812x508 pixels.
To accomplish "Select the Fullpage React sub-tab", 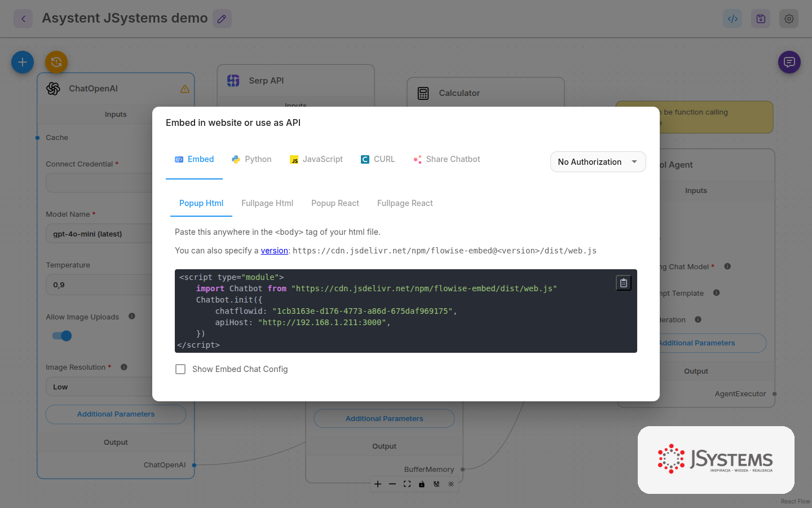I will coord(405,203).
